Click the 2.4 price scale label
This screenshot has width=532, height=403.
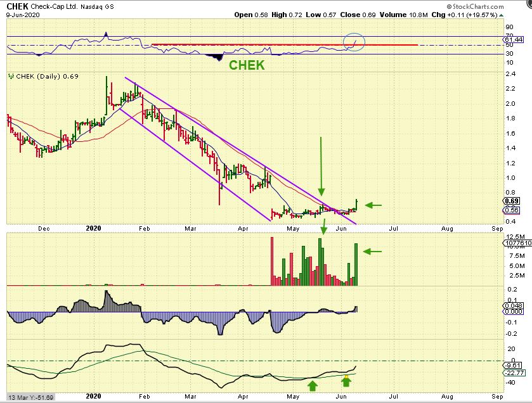(x=510, y=74)
